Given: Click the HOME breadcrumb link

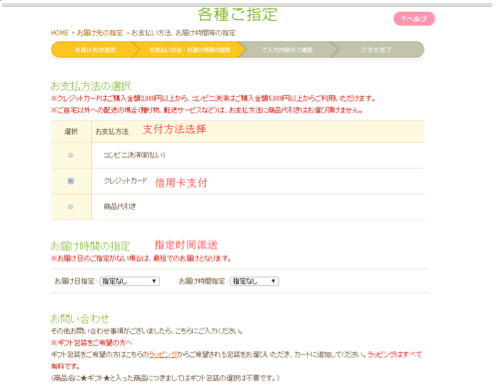Looking at the screenshot, I should [59, 33].
